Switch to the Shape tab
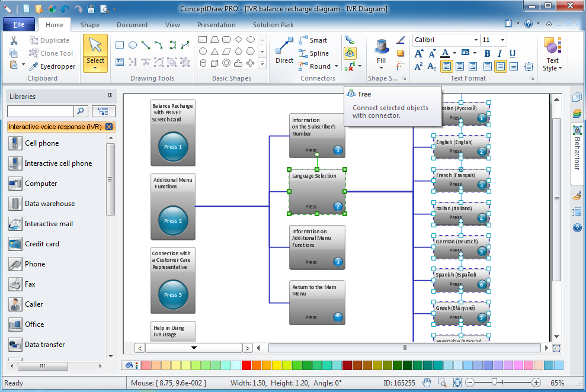The image size is (586, 392). [x=90, y=25]
